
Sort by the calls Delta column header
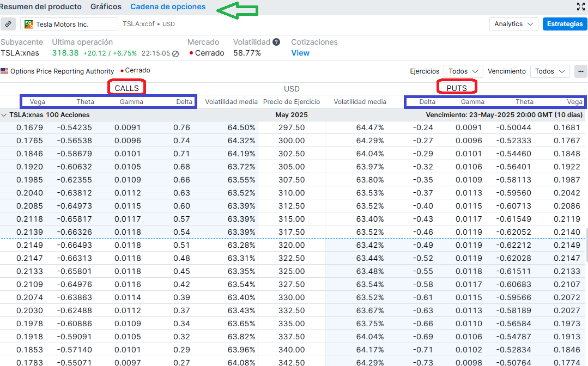184,102
